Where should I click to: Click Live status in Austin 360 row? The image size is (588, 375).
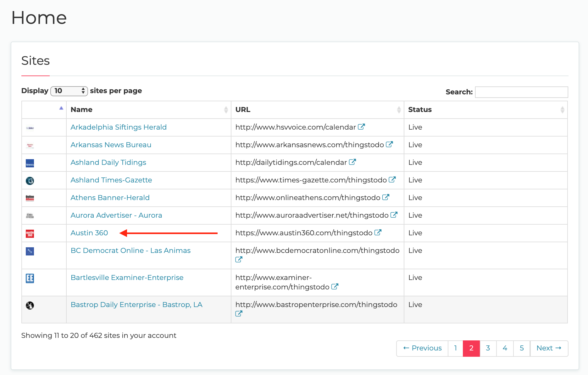click(x=415, y=233)
